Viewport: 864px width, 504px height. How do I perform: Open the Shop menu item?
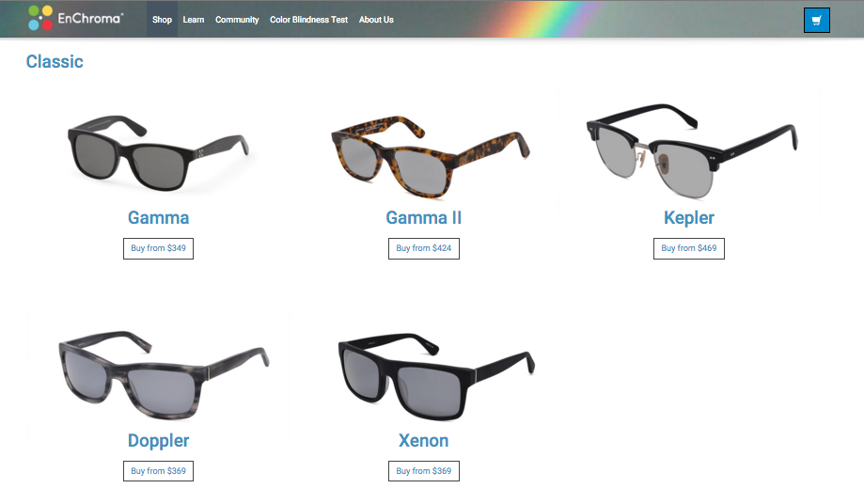click(162, 20)
